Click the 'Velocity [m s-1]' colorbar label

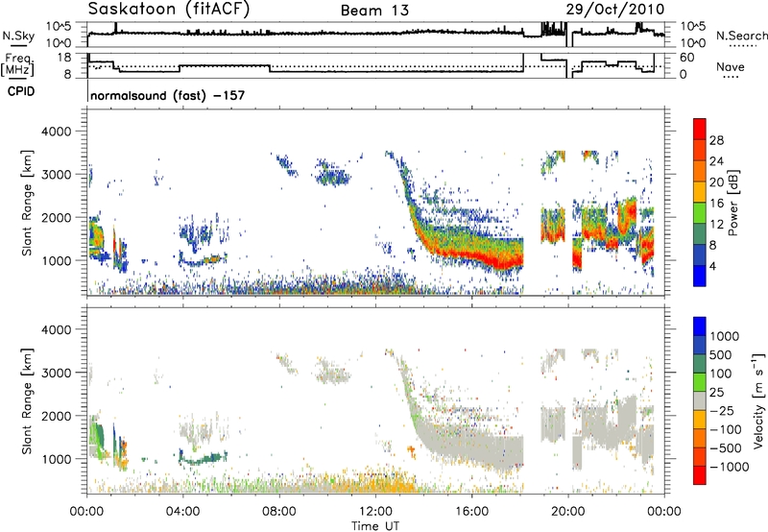pos(758,400)
